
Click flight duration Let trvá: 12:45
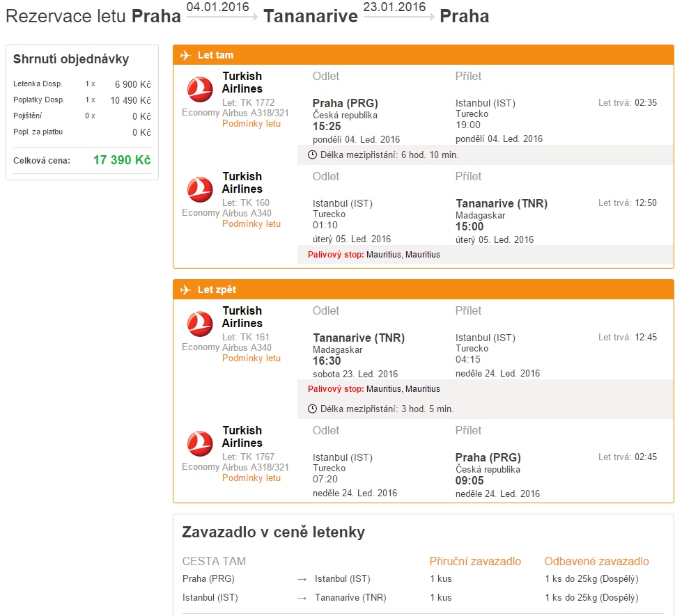tap(628, 337)
